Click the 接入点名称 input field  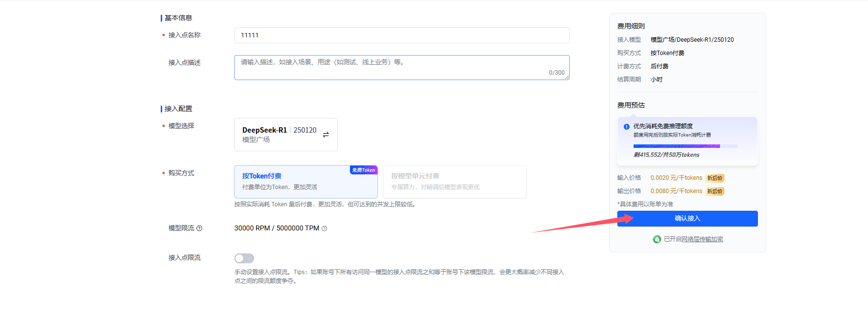coord(402,35)
